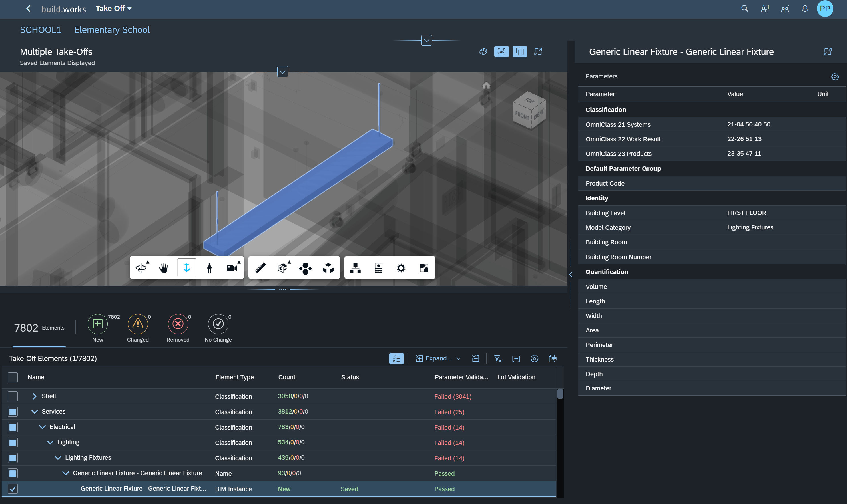The image size is (847, 504).
Task: Toggle the select-all header checkbox
Action: click(13, 377)
